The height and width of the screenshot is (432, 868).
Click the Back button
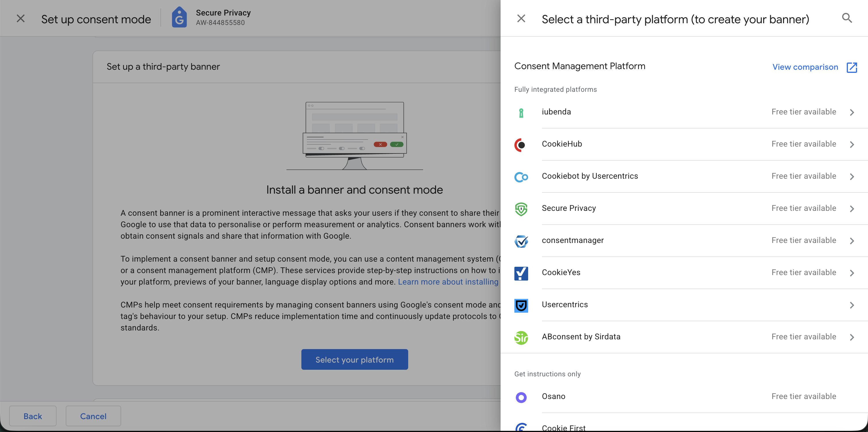click(x=33, y=416)
